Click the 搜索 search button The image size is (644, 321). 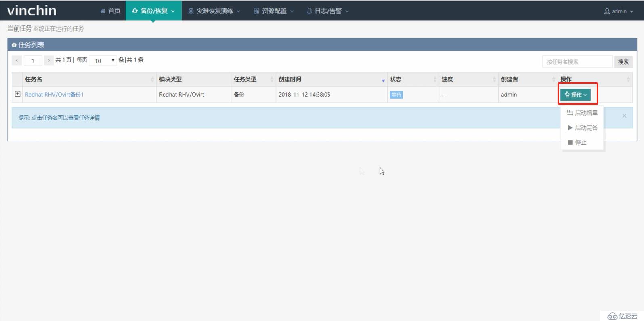(623, 61)
